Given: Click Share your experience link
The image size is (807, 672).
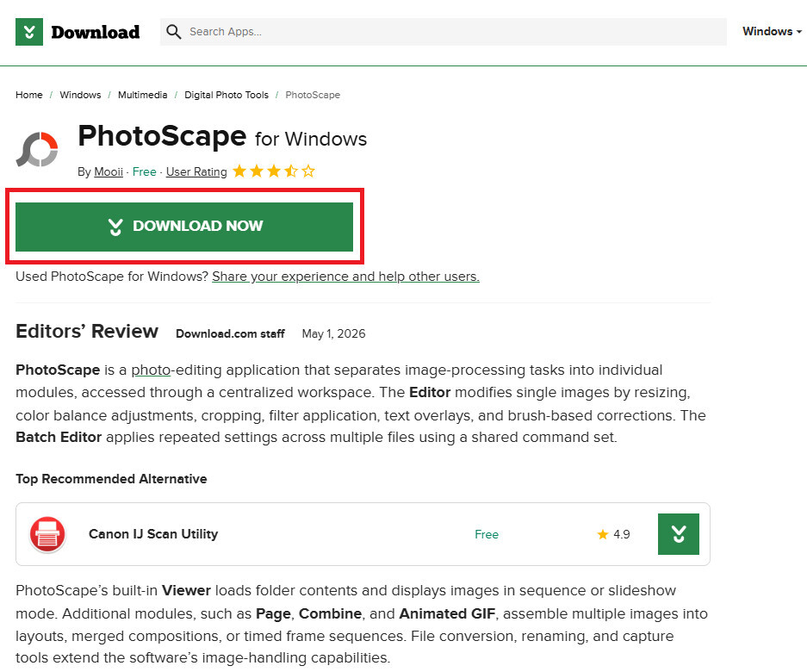Looking at the screenshot, I should 346,277.
